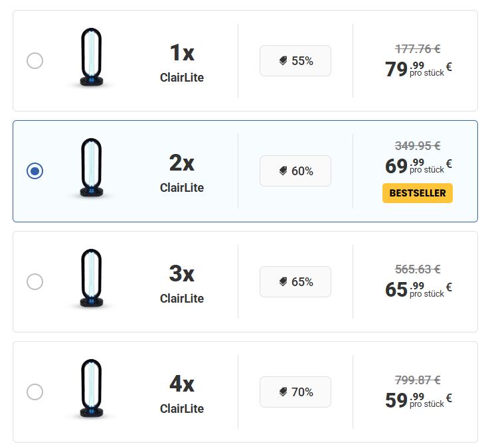
Task: Click the 59.99 € price per piece
Action: (418, 400)
